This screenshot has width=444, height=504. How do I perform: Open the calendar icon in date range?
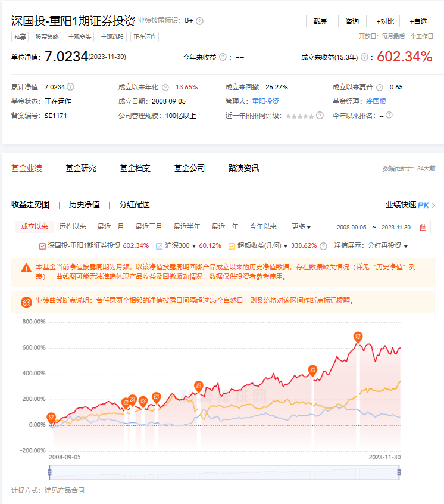click(x=423, y=227)
